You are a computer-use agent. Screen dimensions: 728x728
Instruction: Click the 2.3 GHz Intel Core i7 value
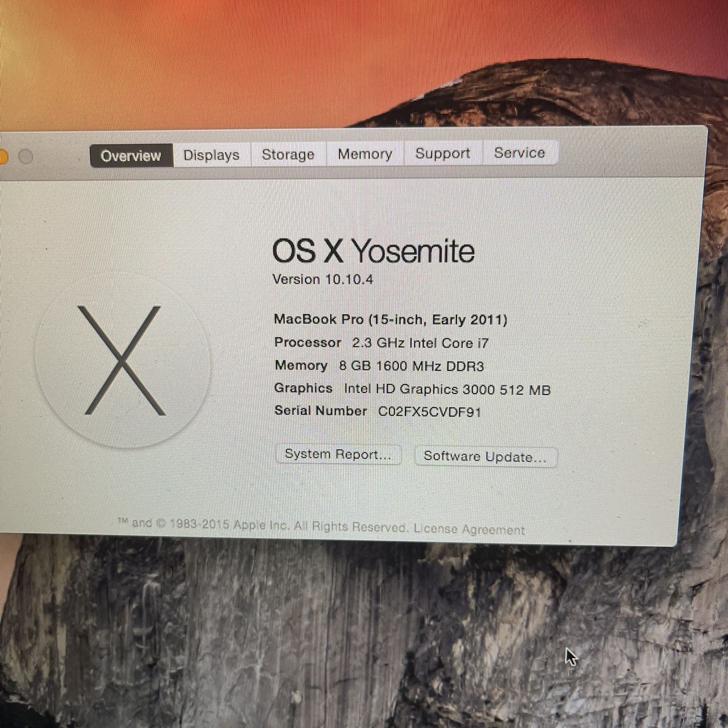click(x=421, y=343)
